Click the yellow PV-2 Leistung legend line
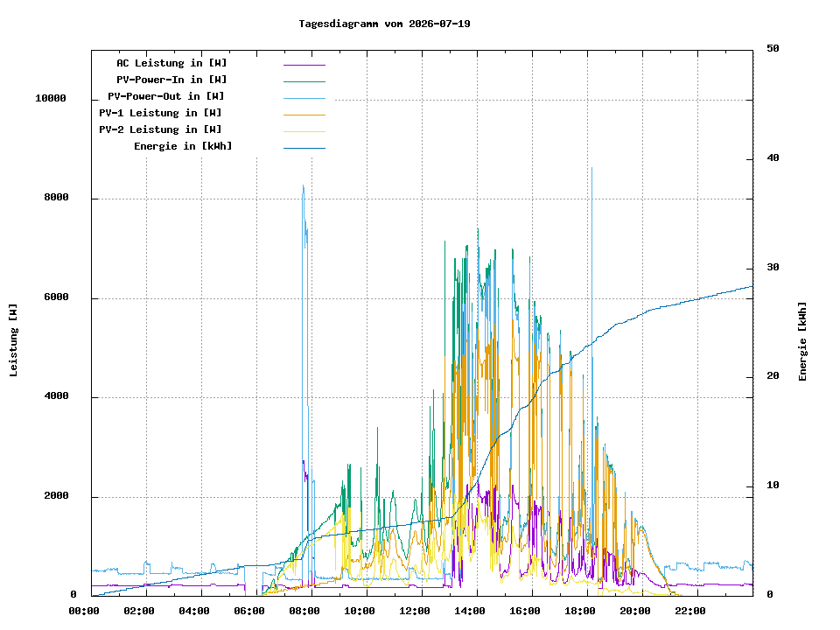Viewport: 840px width, 630px height. pyautogui.click(x=304, y=131)
